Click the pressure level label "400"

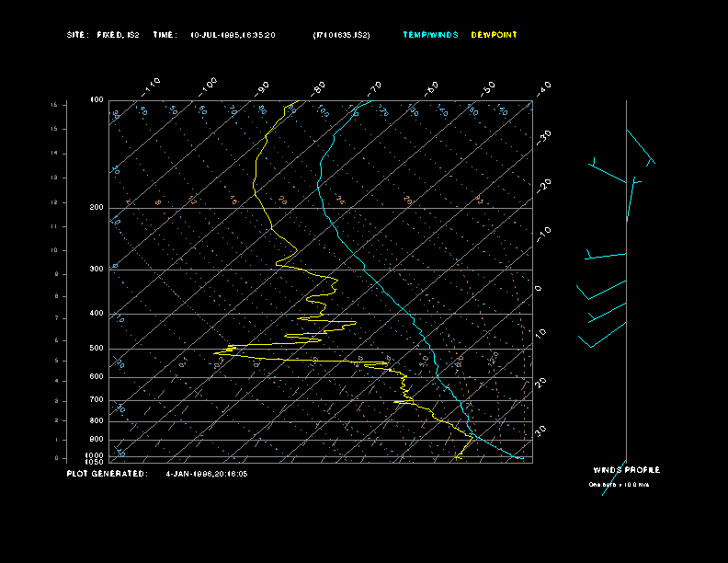tap(97, 313)
